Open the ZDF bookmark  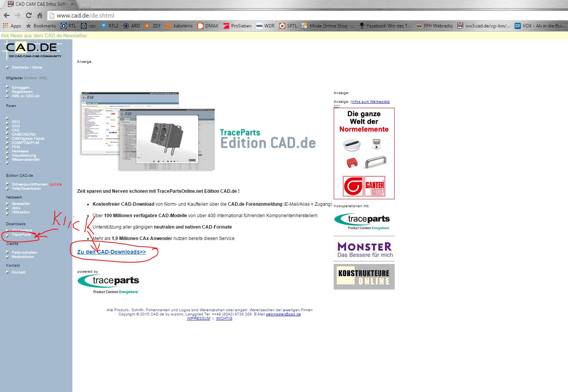click(153, 26)
